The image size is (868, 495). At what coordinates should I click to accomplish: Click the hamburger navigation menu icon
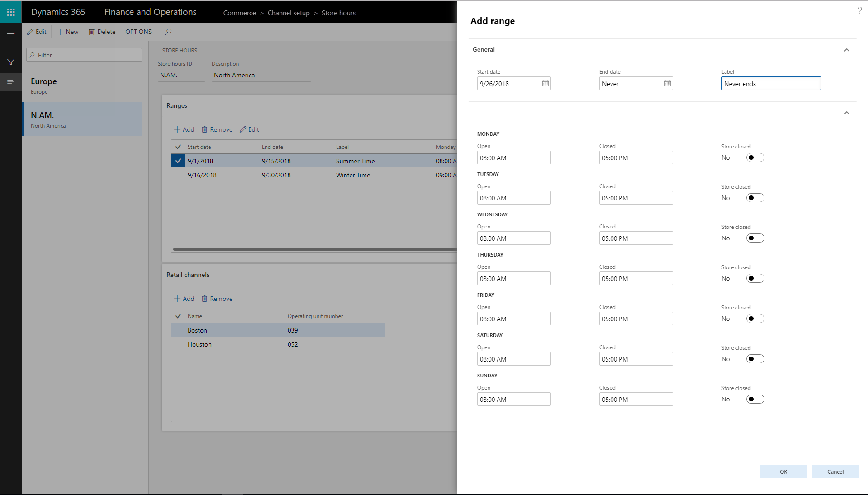(x=10, y=32)
